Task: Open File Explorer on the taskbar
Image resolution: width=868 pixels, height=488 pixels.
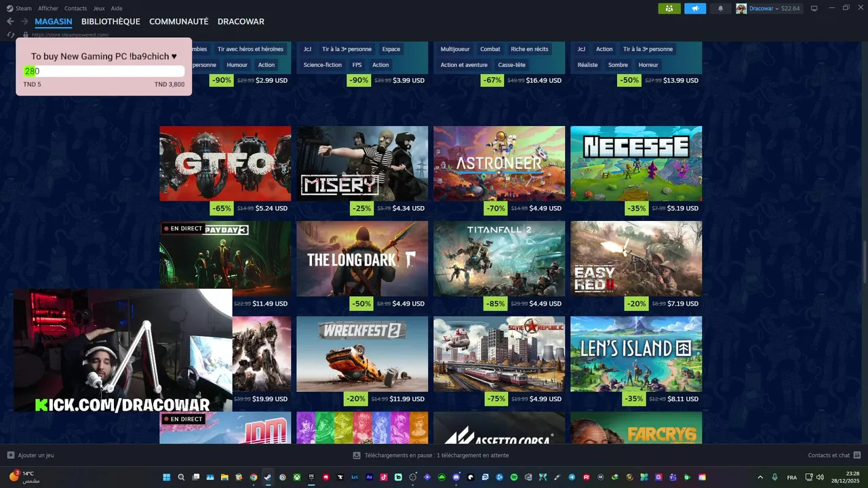Action: [x=224, y=477]
